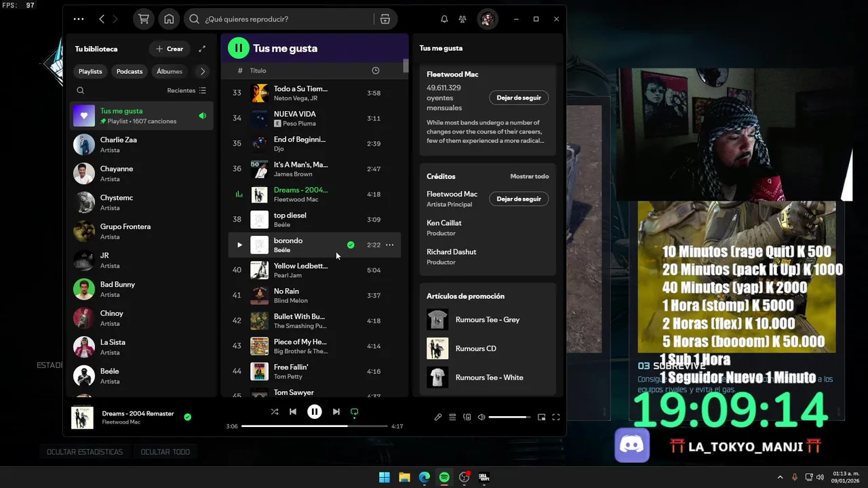Viewport: 868px width, 488px height.
Task: Toggle shuffle playback
Action: [x=275, y=411]
